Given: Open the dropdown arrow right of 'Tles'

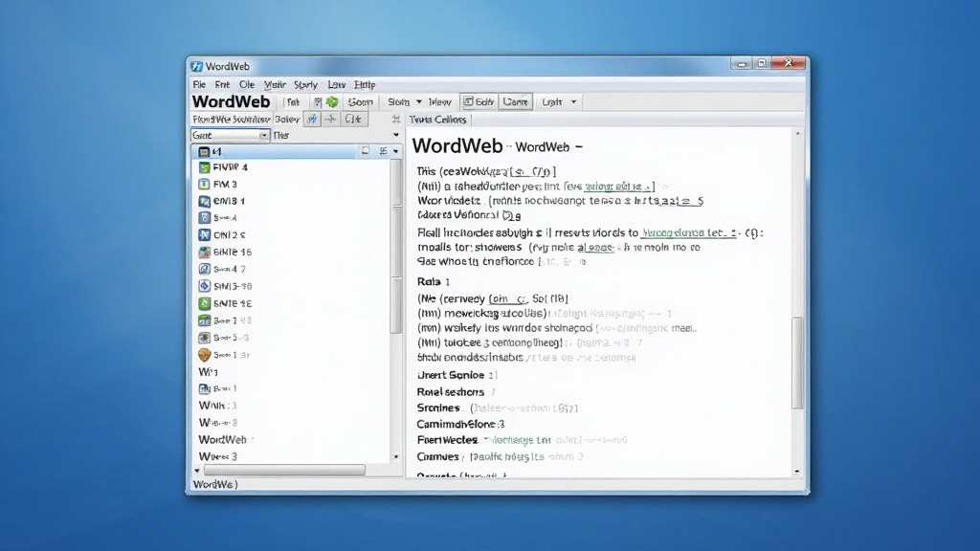Looking at the screenshot, I should pyautogui.click(x=395, y=135).
